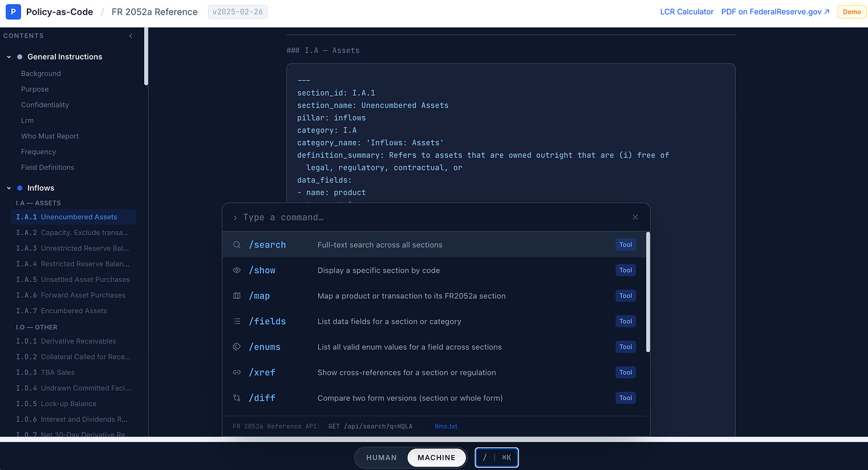Open the Background section
Viewport: 868px width, 470px height.
click(41, 73)
